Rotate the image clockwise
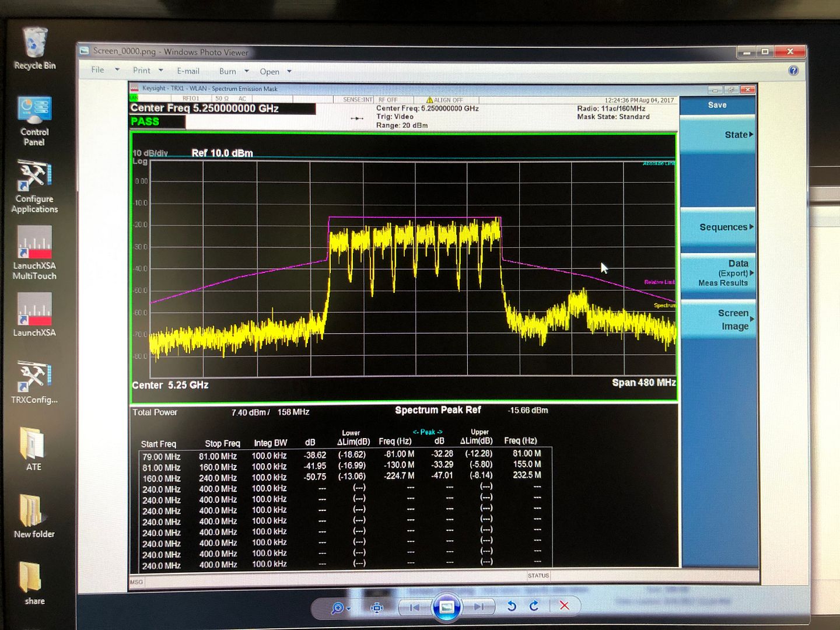This screenshot has height=630, width=840. [534, 606]
